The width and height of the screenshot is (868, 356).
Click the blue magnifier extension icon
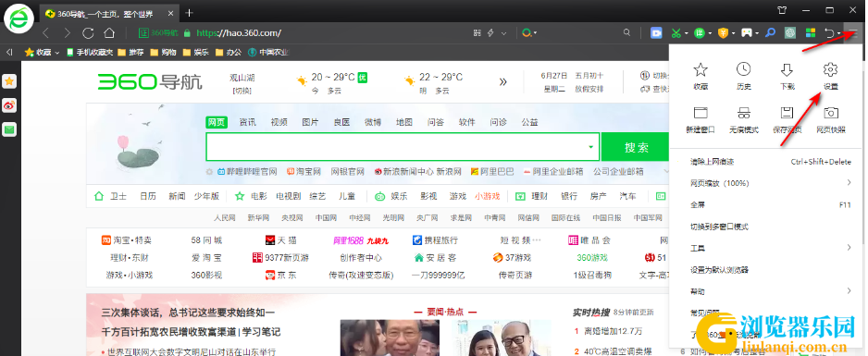point(770,33)
